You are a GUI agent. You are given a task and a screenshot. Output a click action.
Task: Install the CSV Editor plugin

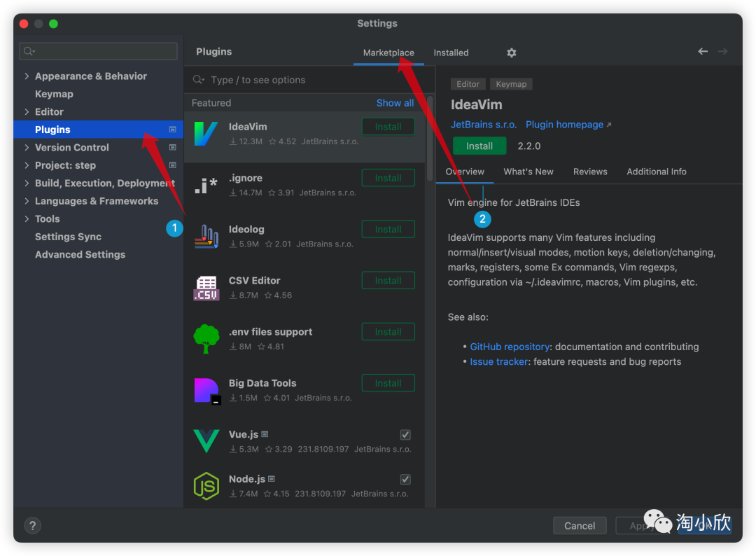pyautogui.click(x=388, y=281)
